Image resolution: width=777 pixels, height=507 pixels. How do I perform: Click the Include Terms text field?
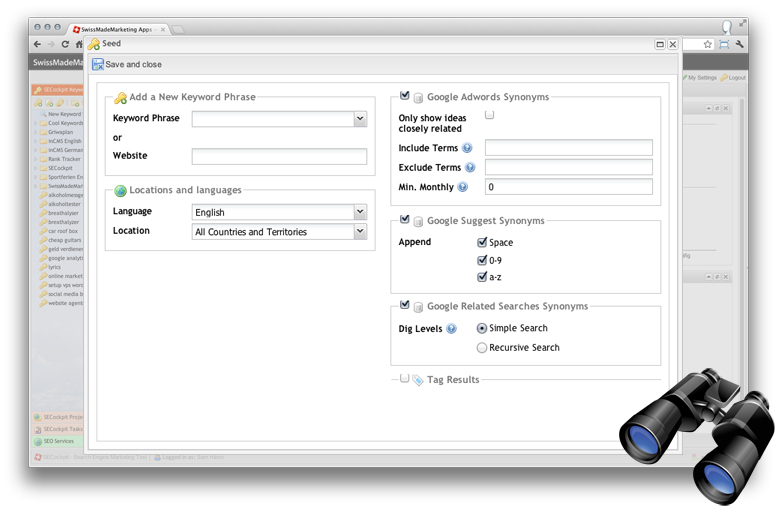tap(568, 148)
